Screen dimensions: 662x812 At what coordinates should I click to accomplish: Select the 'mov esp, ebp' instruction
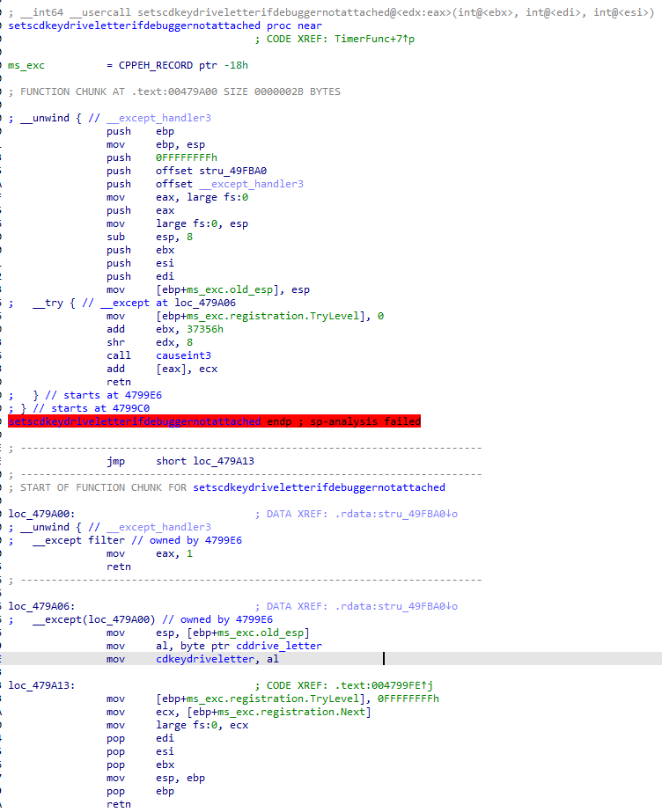156,778
